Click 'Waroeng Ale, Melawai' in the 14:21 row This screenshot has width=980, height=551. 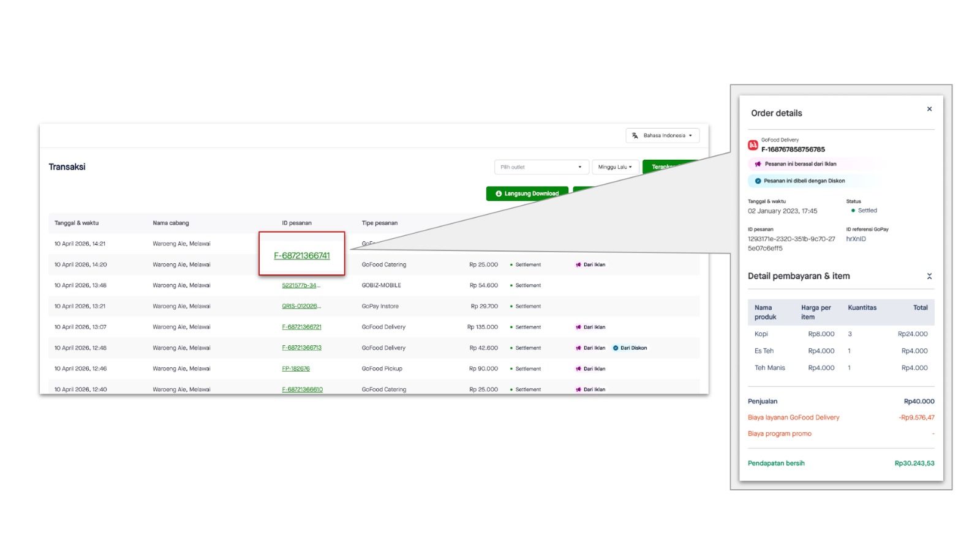(x=182, y=244)
